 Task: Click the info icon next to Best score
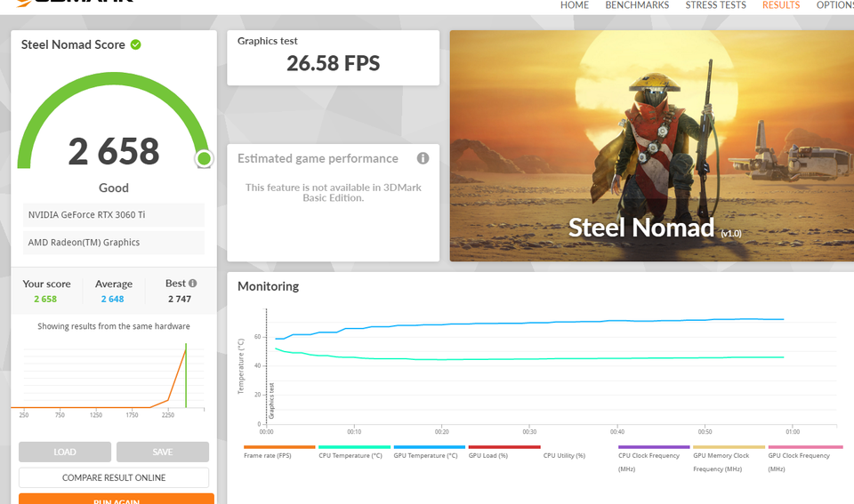[193, 284]
